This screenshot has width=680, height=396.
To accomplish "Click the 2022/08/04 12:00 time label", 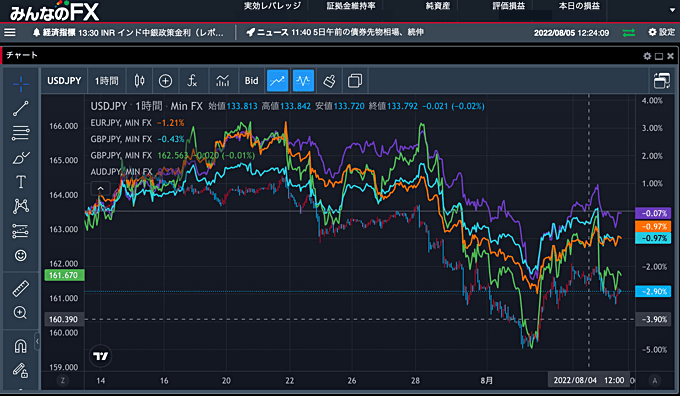I will (588, 380).
